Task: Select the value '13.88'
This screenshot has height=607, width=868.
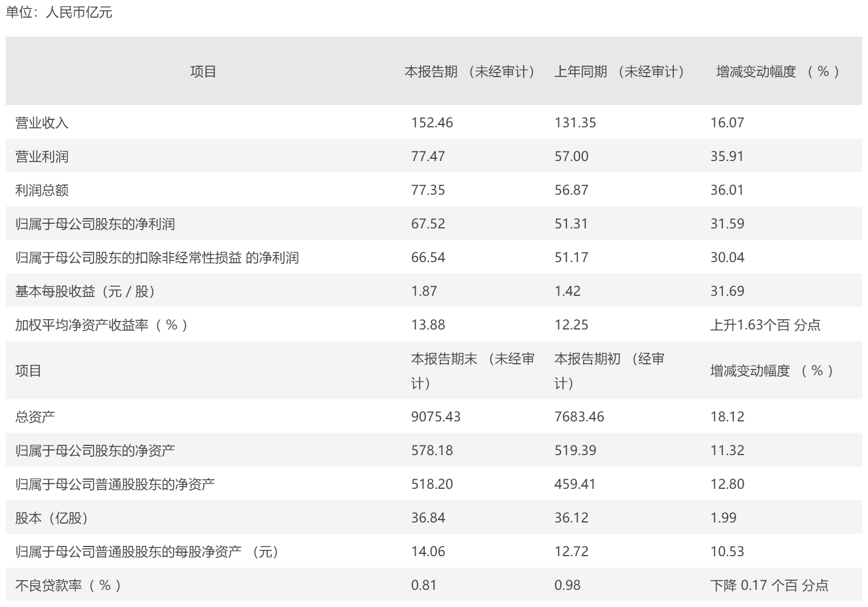Action: tap(428, 325)
